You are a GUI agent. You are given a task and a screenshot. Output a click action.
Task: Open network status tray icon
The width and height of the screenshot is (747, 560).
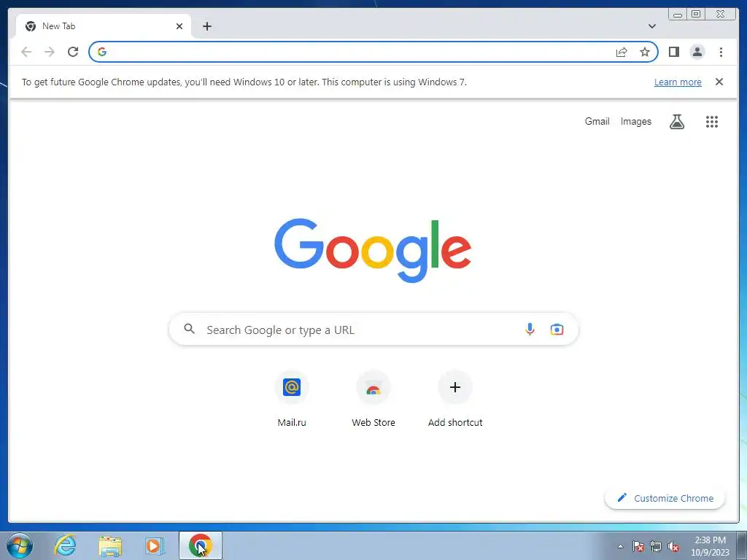point(656,546)
